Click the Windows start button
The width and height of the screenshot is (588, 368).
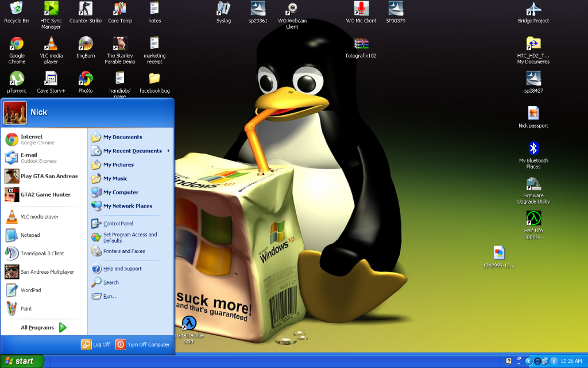pyautogui.click(x=22, y=361)
